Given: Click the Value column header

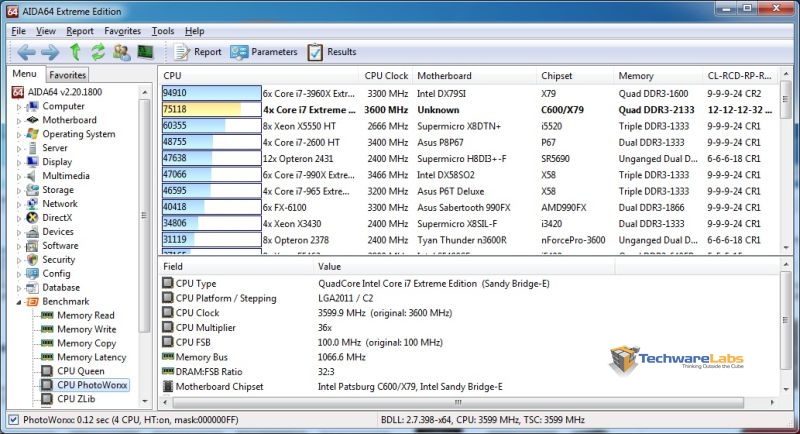Looking at the screenshot, I should [x=464, y=266].
